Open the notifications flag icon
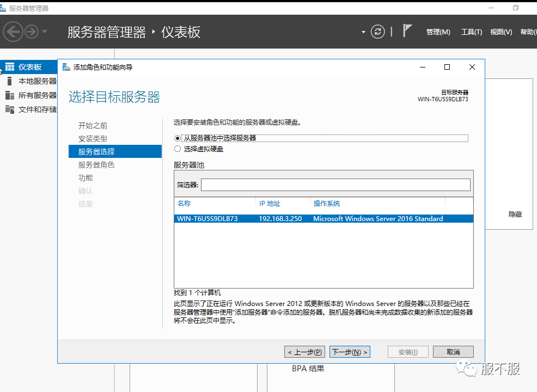Screen dimensions: 537x392 (407, 31)
